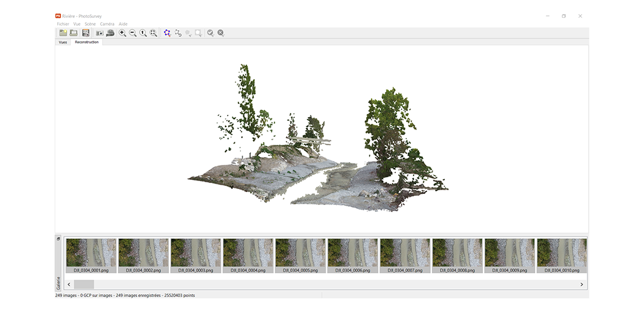644x310 pixels.
Task: Select the blue polygon selection tool
Action: click(x=167, y=33)
